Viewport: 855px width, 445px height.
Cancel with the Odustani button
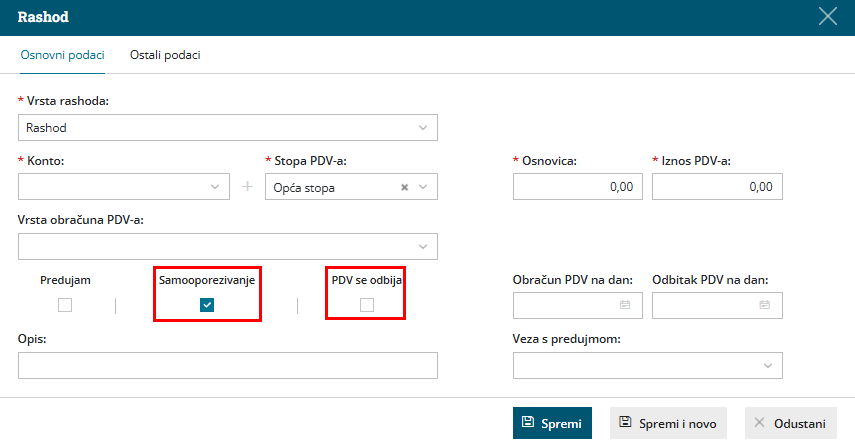(791, 423)
